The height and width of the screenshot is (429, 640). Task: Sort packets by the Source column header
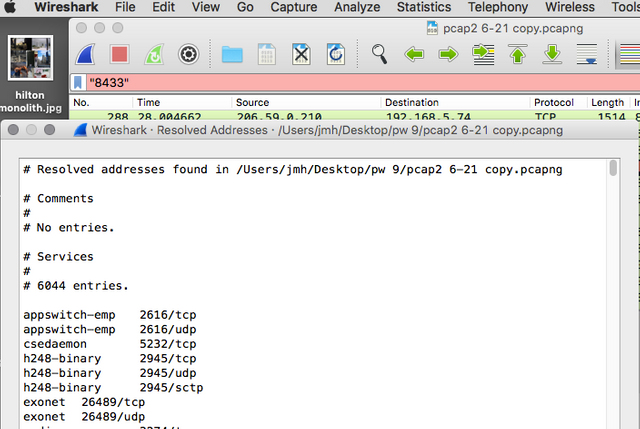pos(306,102)
